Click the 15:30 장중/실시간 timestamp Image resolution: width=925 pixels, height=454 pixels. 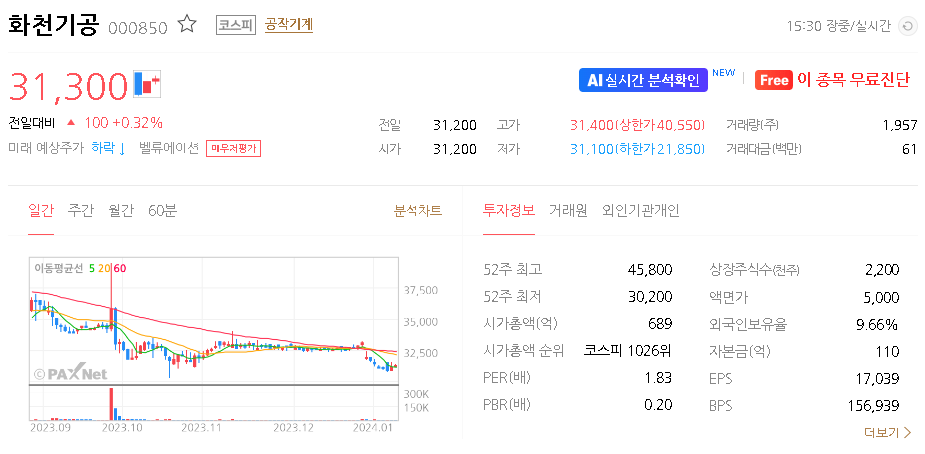click(839, 27)
